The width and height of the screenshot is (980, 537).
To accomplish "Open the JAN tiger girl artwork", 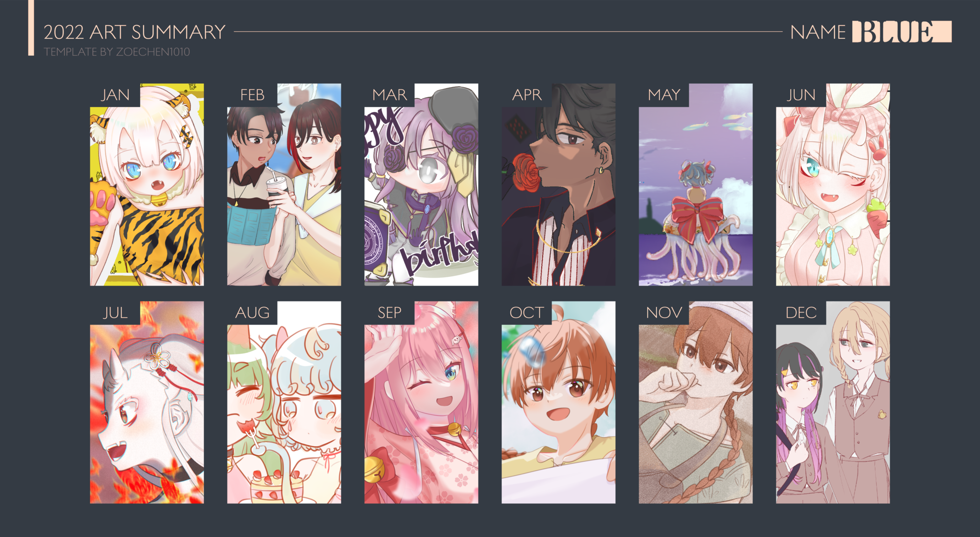I will 147,185.
